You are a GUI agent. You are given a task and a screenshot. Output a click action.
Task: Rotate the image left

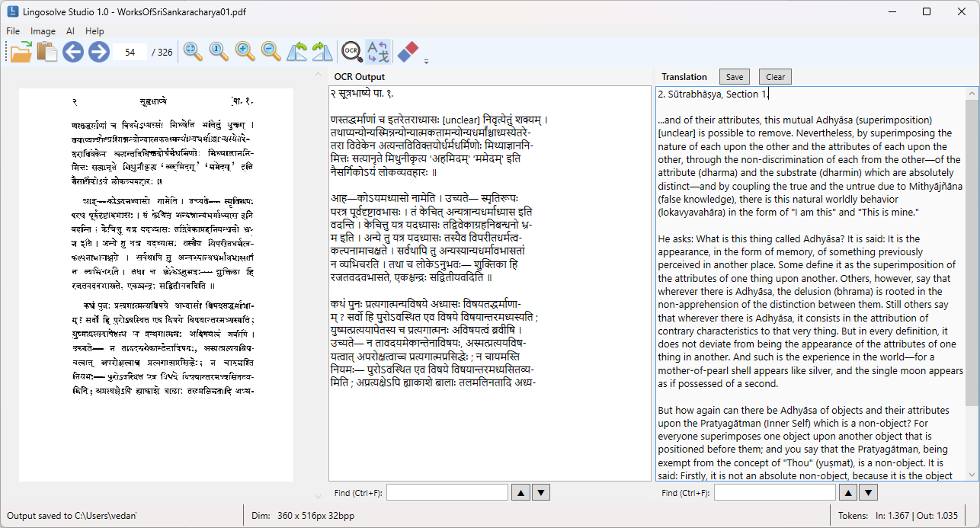(x=297, y=52)
